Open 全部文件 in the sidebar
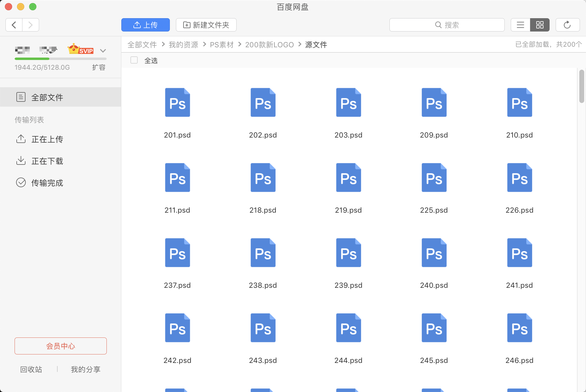 pyautogui.click(x=61, y=97)
